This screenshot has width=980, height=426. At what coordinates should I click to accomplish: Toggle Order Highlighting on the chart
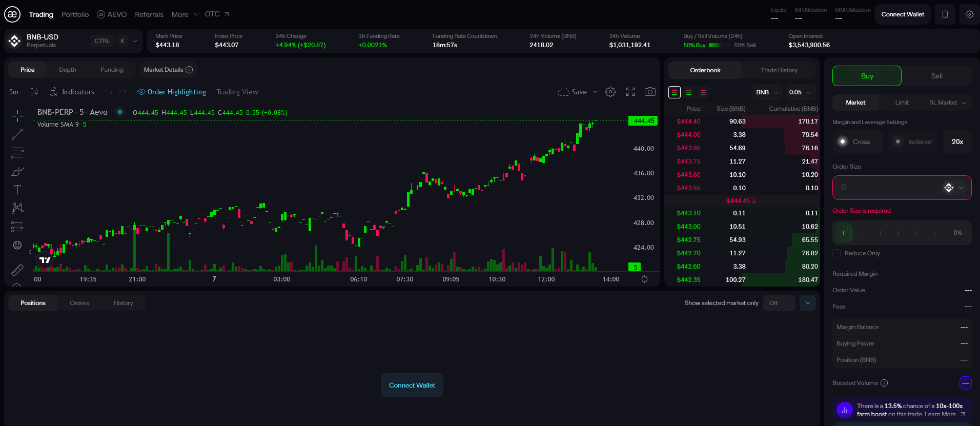pos(172,92)
